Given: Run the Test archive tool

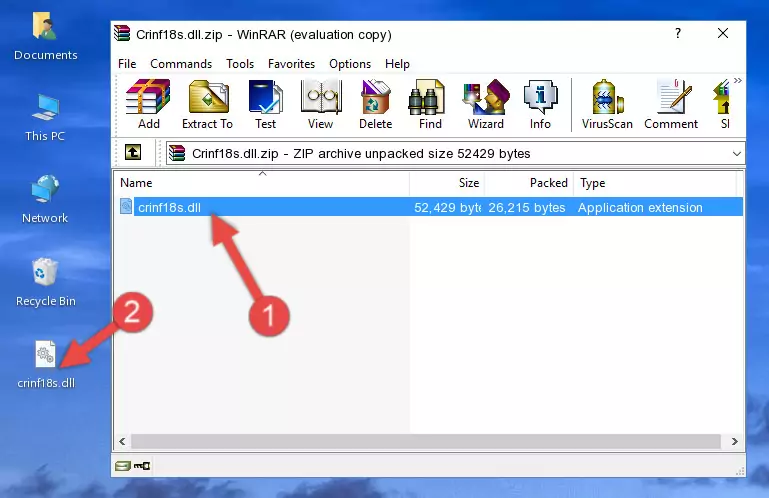Looking at the screenshot, I should coord(265,105).
